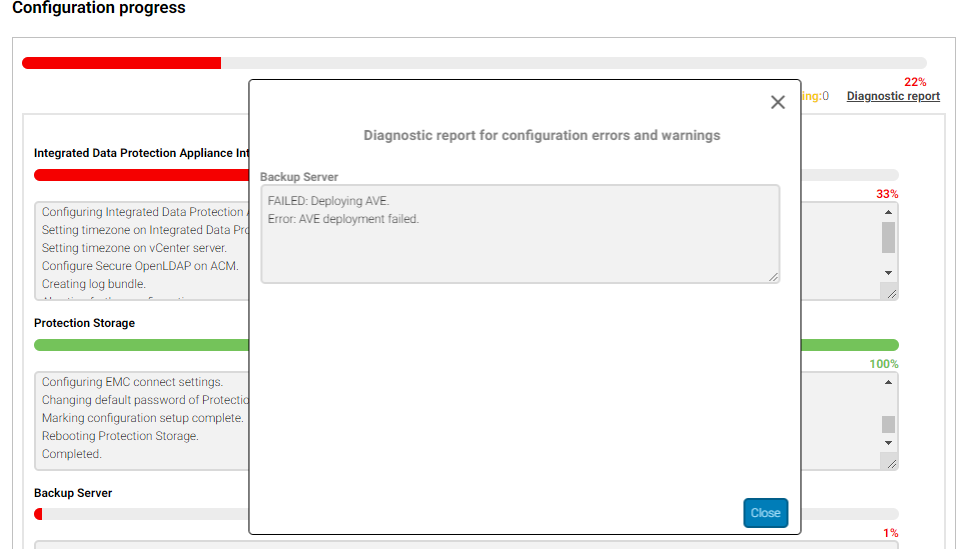
Task: Click the resize handle of the error text box
Action: click(773, 277)
